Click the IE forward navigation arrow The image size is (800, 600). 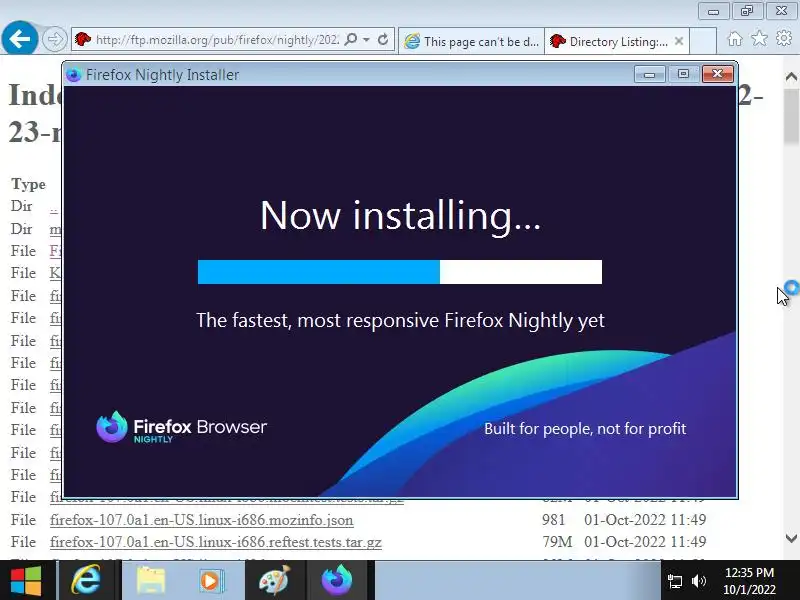pos(55,39)
